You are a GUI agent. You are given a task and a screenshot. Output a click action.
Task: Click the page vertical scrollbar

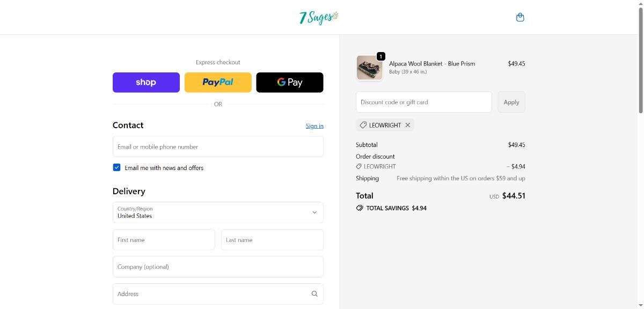coord(640,59)
